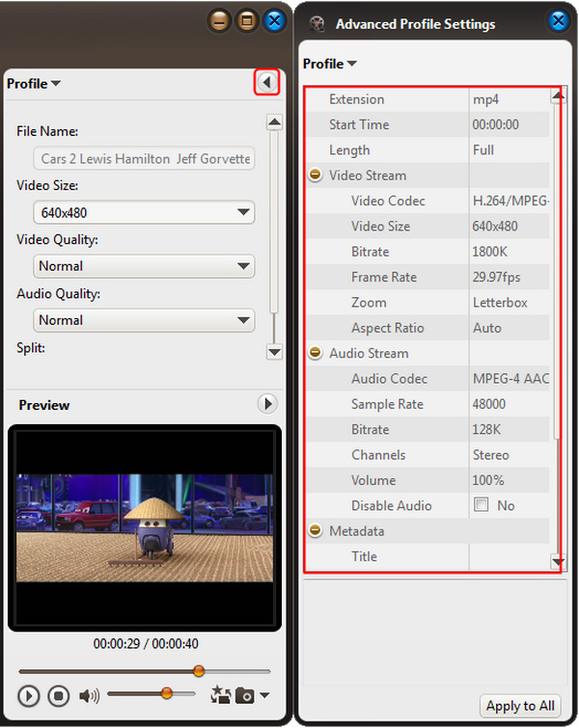This screenshot has width=579, height=728.
Task: Open the Video Size 640x480 dropdown
Action: [x=144, y=212]
